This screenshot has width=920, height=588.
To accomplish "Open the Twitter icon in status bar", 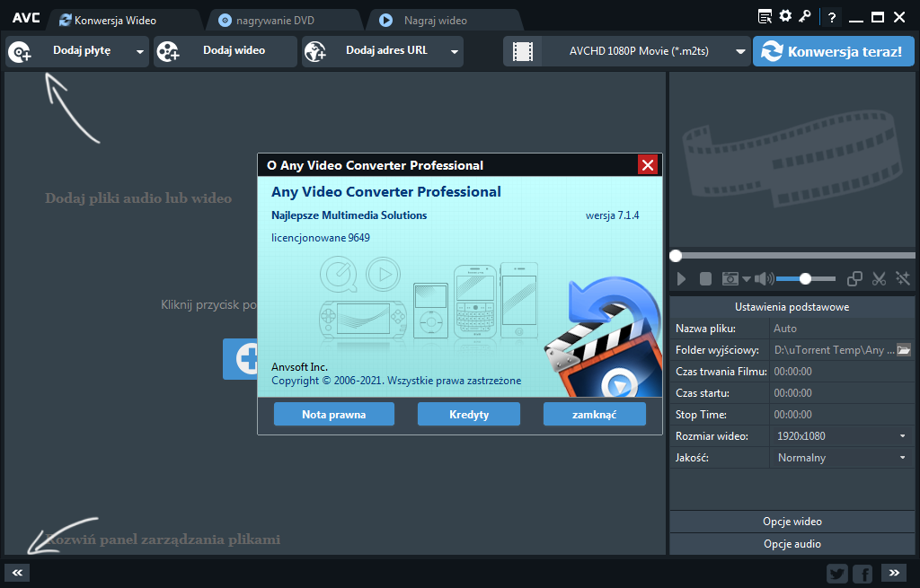I will point(837,574).
